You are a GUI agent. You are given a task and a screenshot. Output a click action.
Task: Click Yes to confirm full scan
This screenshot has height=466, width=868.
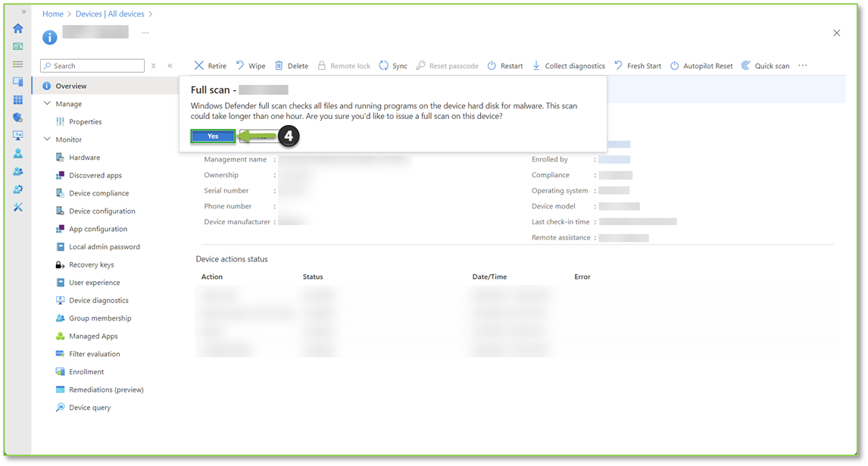click(213, 136)
